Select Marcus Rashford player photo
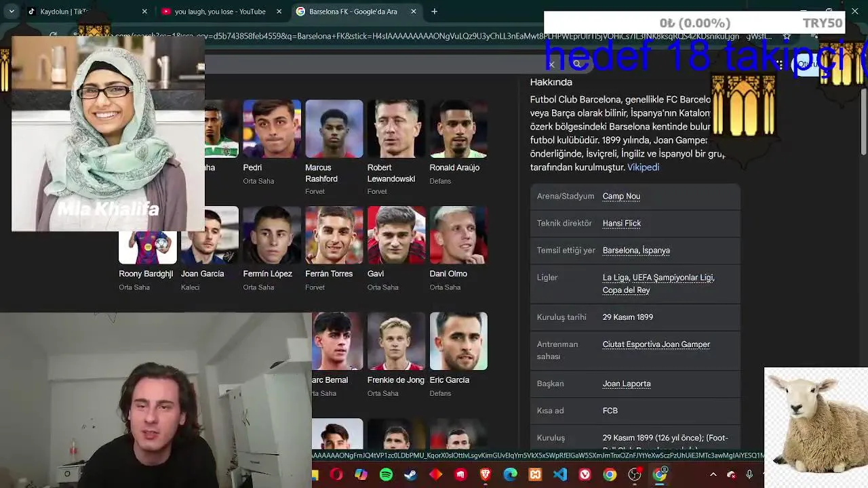The height and width of the screenshot is (488, 868). click(334, 129)
